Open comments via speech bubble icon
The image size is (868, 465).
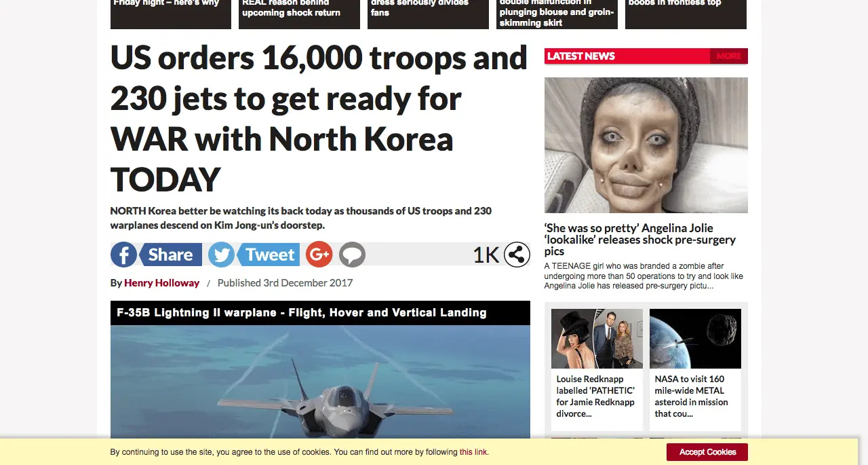tap(352, 255)
